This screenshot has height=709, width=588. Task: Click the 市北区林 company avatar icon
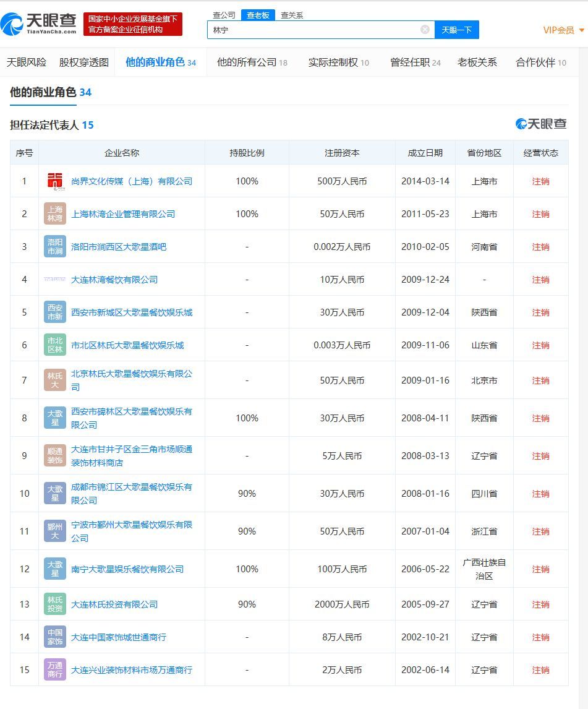(55, 345)
